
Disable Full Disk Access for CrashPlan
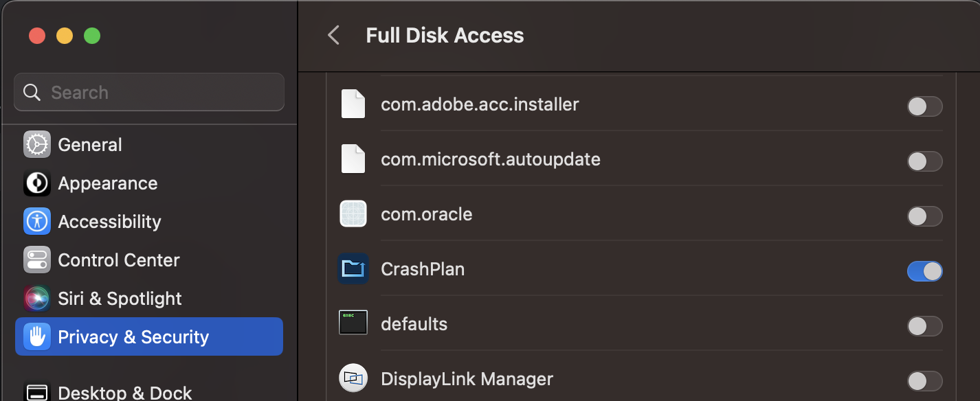(x=924, y=271)
